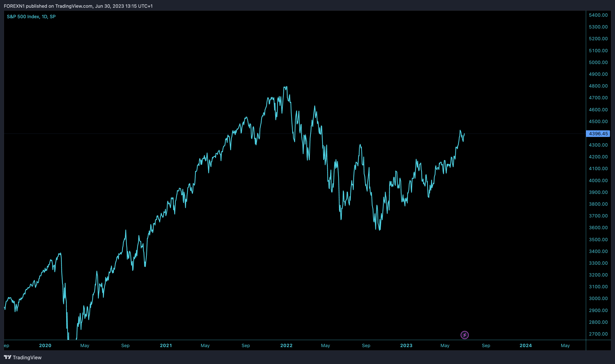Click the 4800.00 price axis label
Viewport: 615px width, 364px height.
pyautogui.click(x=598, y=86)
